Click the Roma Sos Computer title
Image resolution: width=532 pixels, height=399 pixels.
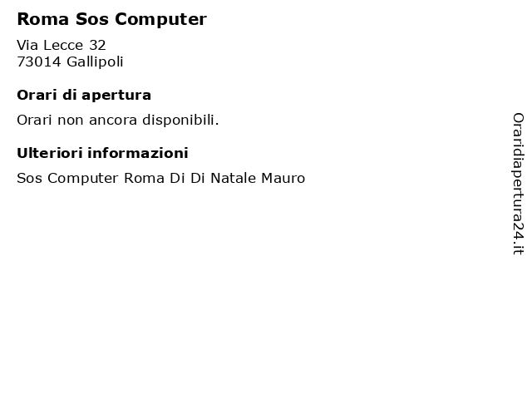point(111,19)
